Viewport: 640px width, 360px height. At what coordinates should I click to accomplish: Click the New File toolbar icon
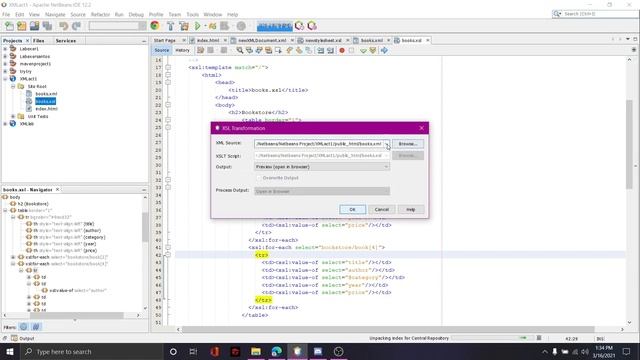point(9,26)
